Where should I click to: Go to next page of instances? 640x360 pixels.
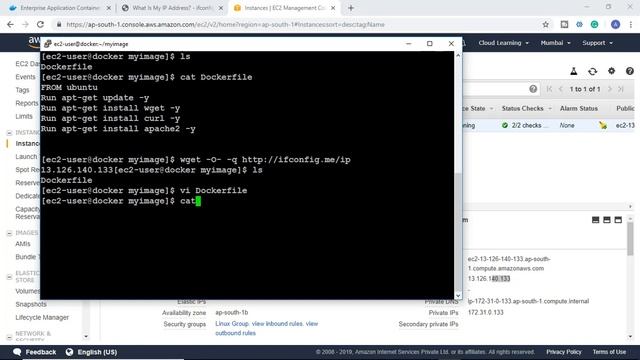point(610,89)
